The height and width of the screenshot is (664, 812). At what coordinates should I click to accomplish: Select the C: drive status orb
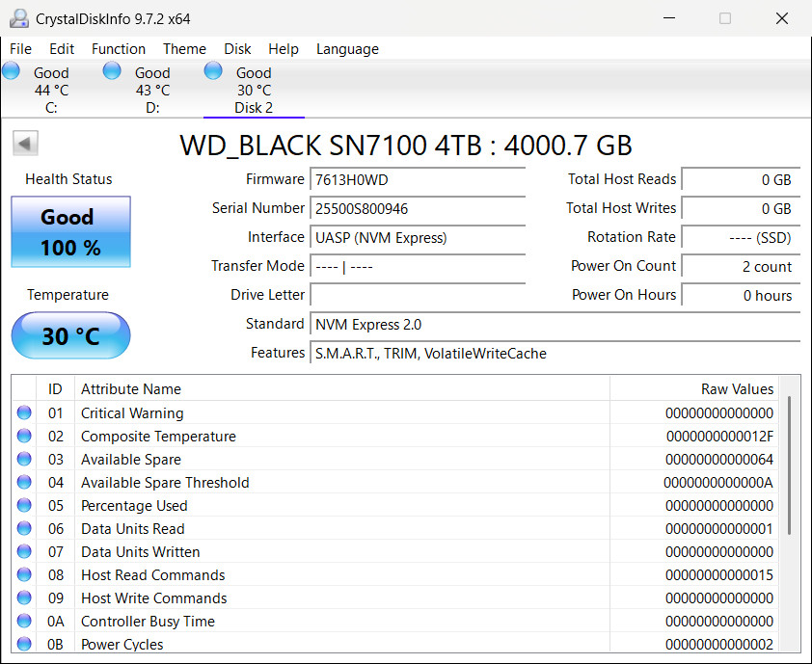pyautogui.click(x=11, y=70)
